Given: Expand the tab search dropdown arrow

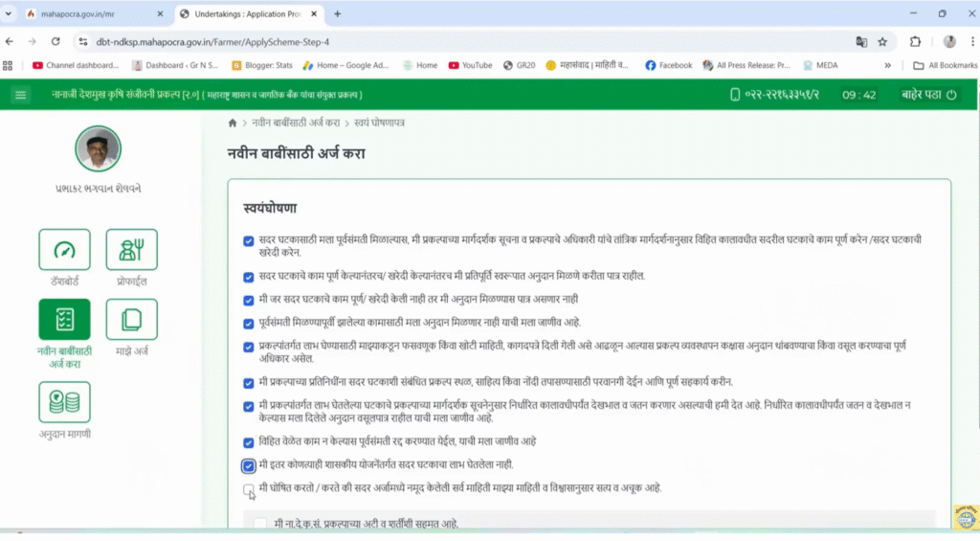Looking at the screenshot, I should click(x=10, y=13).
